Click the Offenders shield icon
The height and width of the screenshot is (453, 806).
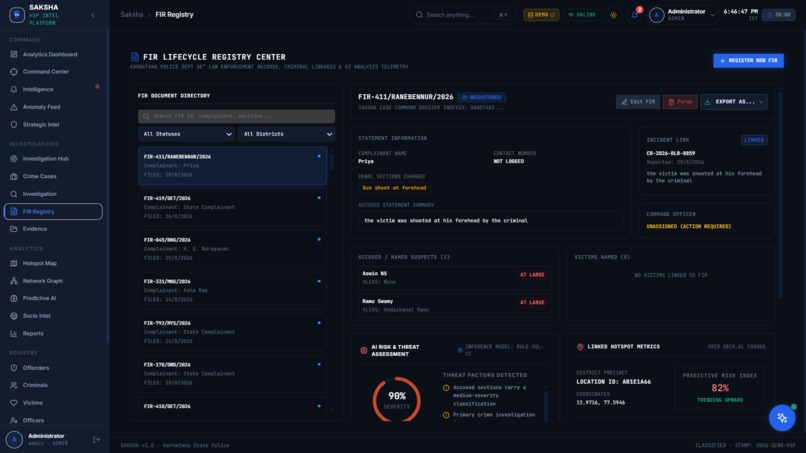tap(14, 368)
